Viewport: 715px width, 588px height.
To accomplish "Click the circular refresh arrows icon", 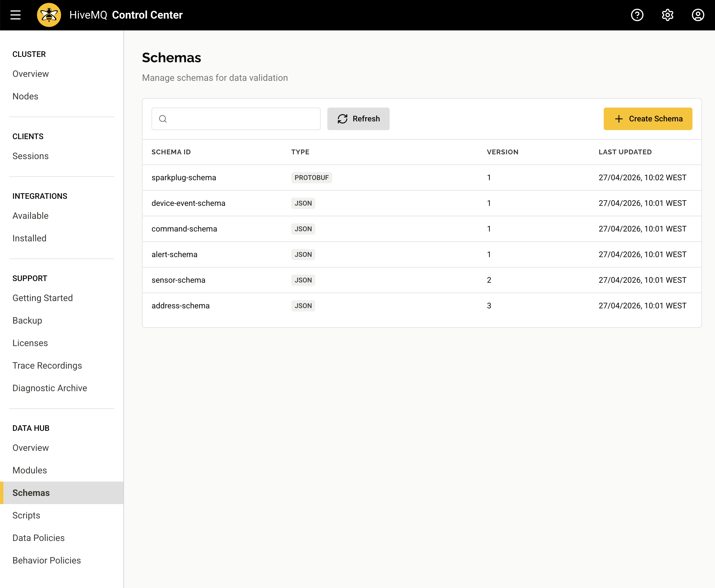I will (x=342, y=119).
